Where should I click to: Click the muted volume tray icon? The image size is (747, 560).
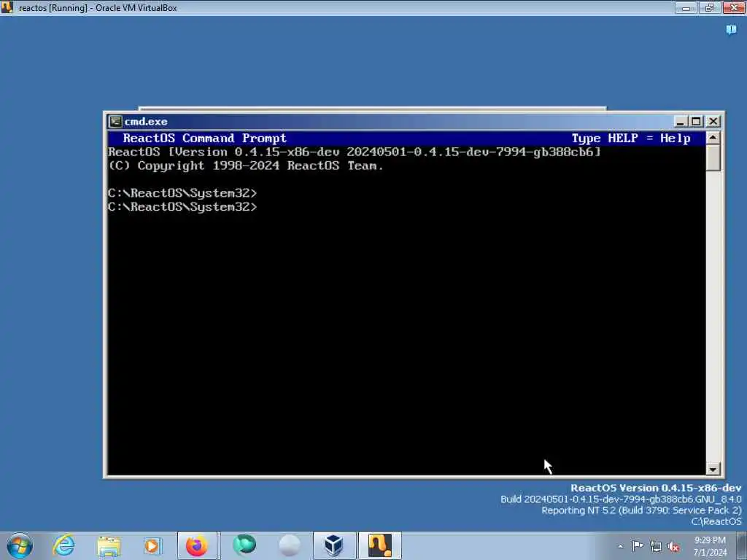coord(673,547)
